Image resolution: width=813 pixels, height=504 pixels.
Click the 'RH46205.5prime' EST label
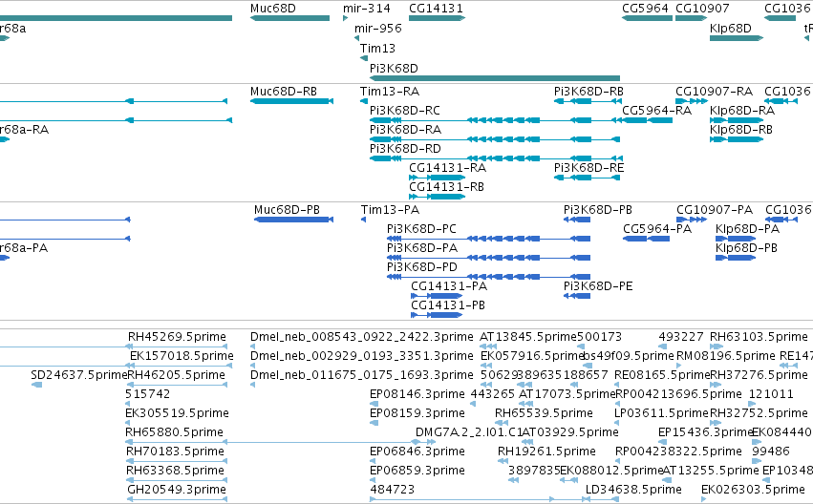(x=177, y=375)
